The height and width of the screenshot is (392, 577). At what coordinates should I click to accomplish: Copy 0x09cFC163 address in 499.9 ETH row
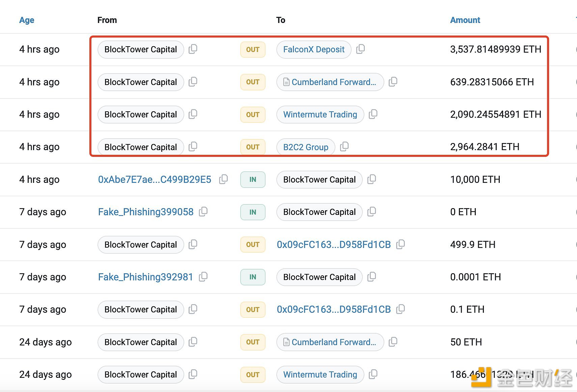[x=400, y=245]
